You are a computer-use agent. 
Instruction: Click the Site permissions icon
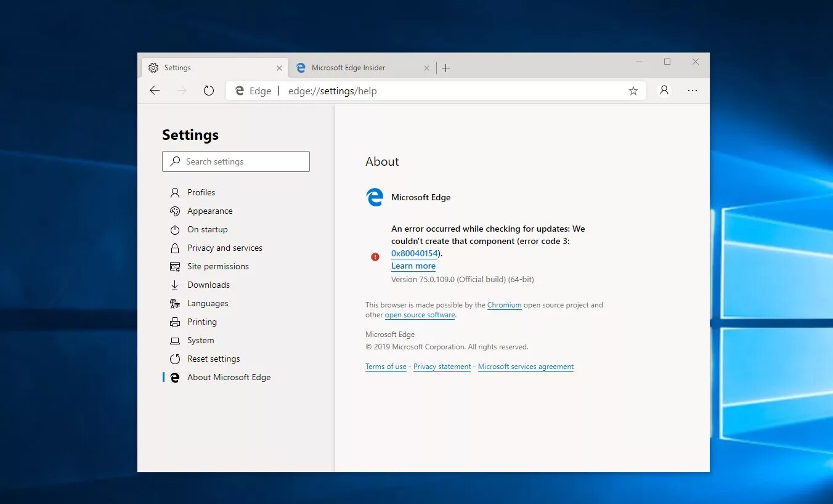click(175, 266)
